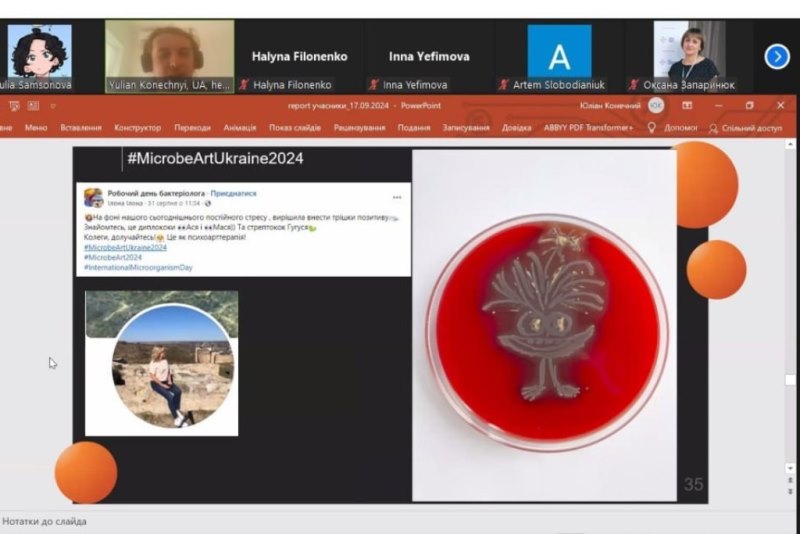This screenshot has width=800, height=534.
Task: Click muted mic icon beside Оксана Запаринюк
Action: point(634,85)
